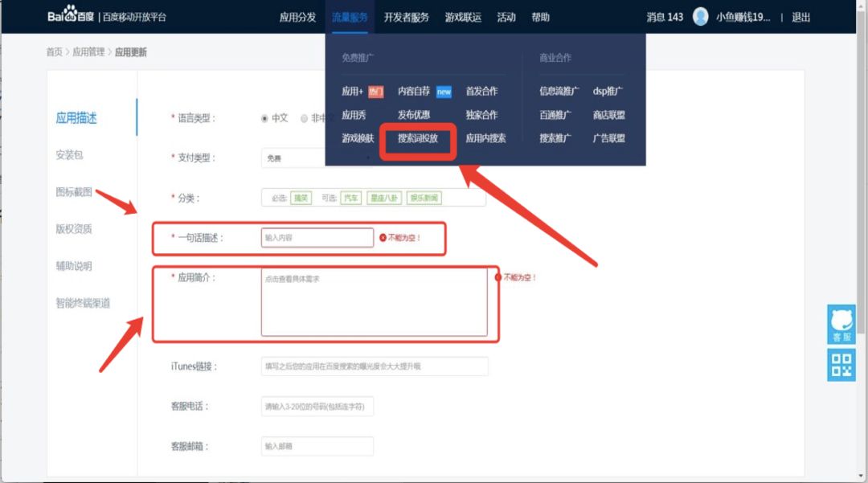Go to 应用管理 in the breadcrumb

[x=88, y=52]
